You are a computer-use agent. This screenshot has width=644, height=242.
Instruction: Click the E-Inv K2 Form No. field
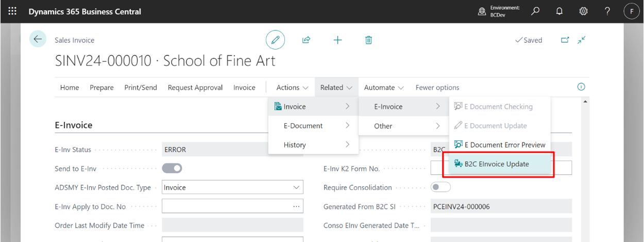pos(501,168)
